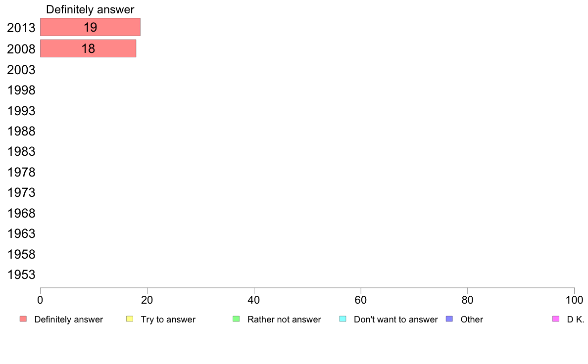Click the Rather not answer legend text
The image size is (588, 364).
pos(284,319)
